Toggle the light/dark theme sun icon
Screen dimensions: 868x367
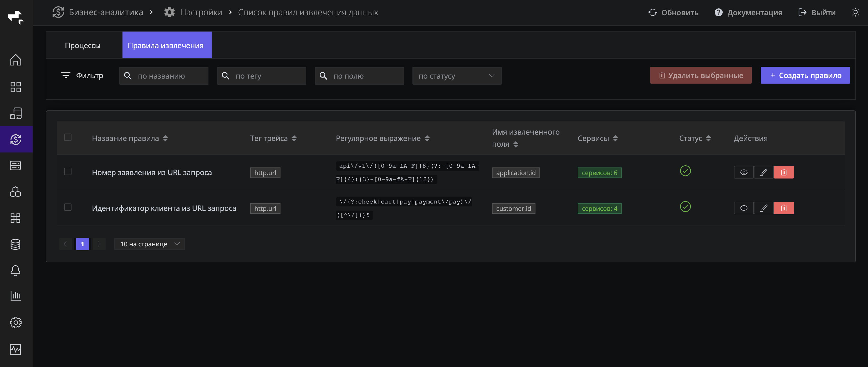(x=855, y=12)
